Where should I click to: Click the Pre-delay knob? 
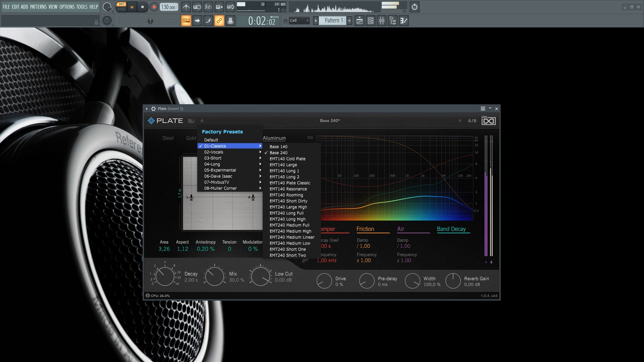pos(367,281)
